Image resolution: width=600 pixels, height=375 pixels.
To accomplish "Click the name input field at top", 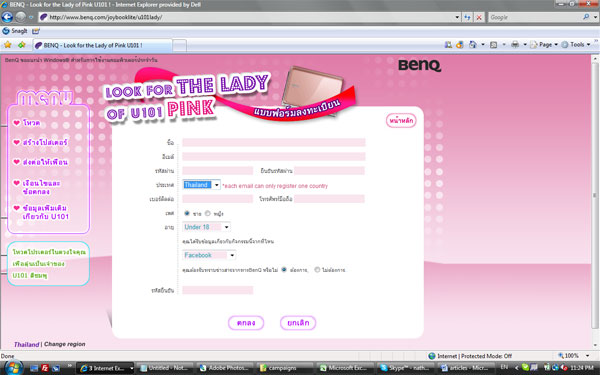I will coord(274,143).
